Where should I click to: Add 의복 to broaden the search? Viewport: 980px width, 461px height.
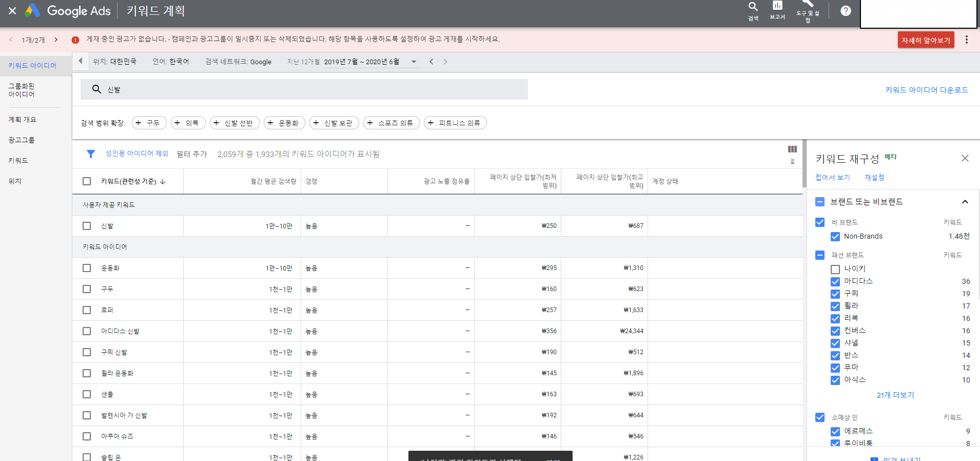pos(188,123)
